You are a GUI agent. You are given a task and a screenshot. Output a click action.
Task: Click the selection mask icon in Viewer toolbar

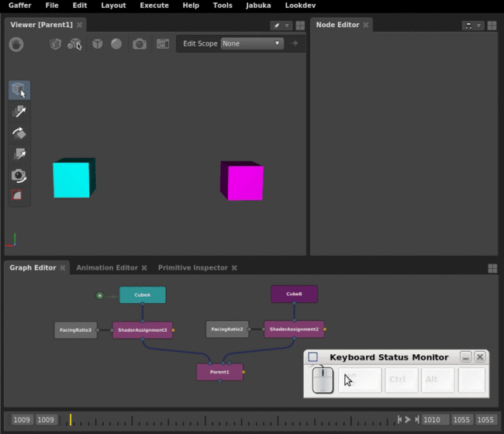click(x=74, y=43)
